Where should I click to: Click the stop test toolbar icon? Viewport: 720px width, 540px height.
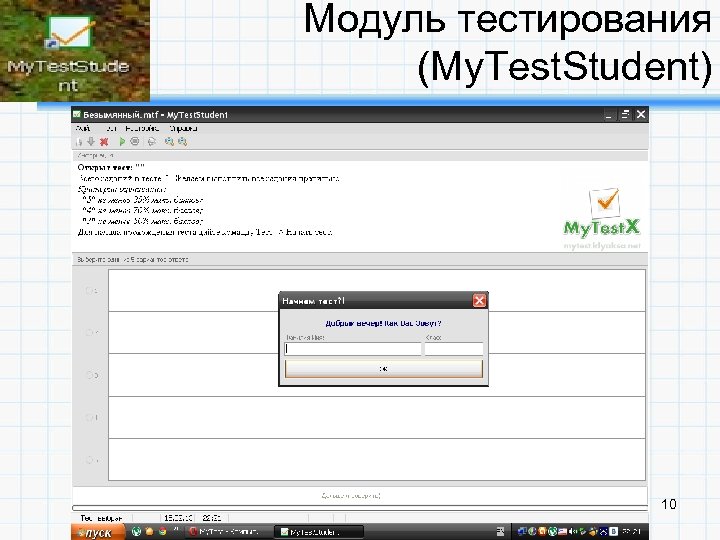(135, 142)
